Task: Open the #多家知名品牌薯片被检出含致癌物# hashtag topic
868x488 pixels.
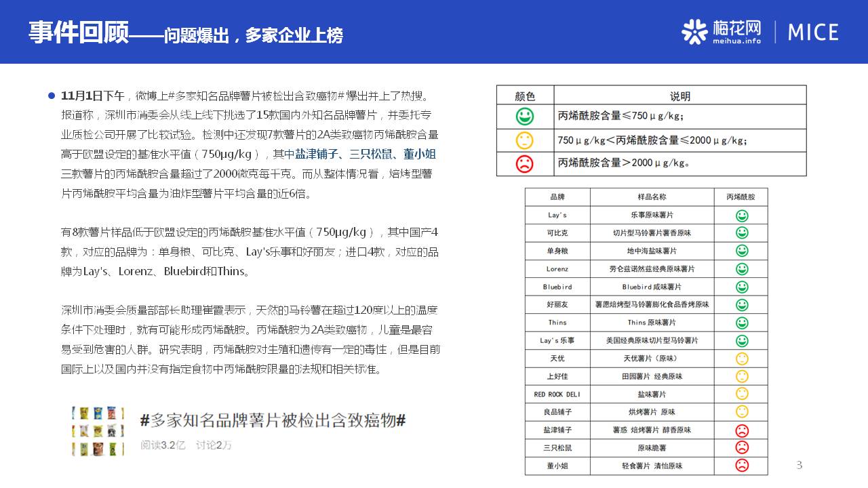Action: click(273, 421)
